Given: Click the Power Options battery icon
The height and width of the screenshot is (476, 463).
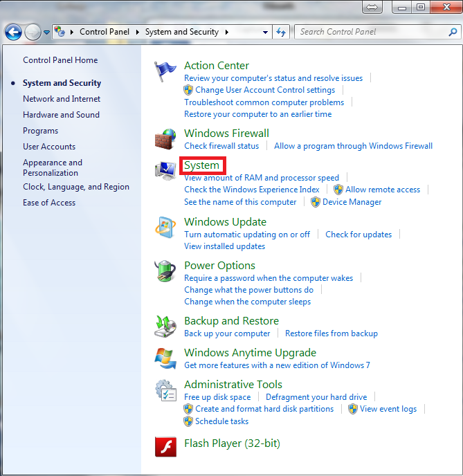Looking at the screenshot, I should click(165, 271).
